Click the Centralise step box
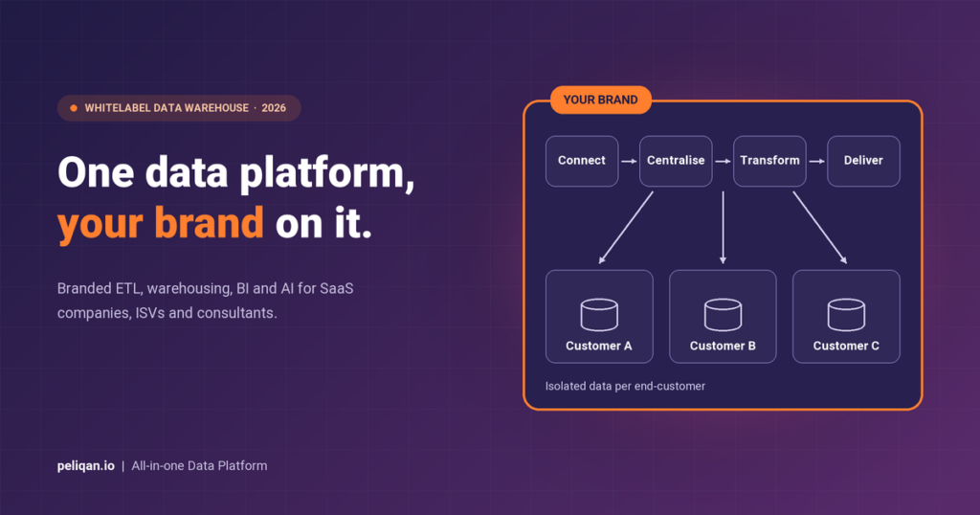 676,161
